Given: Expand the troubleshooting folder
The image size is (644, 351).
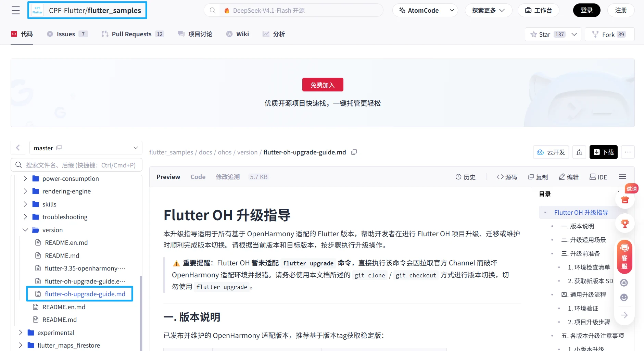Looking at the screenshot, I should (x=25, y=217).
